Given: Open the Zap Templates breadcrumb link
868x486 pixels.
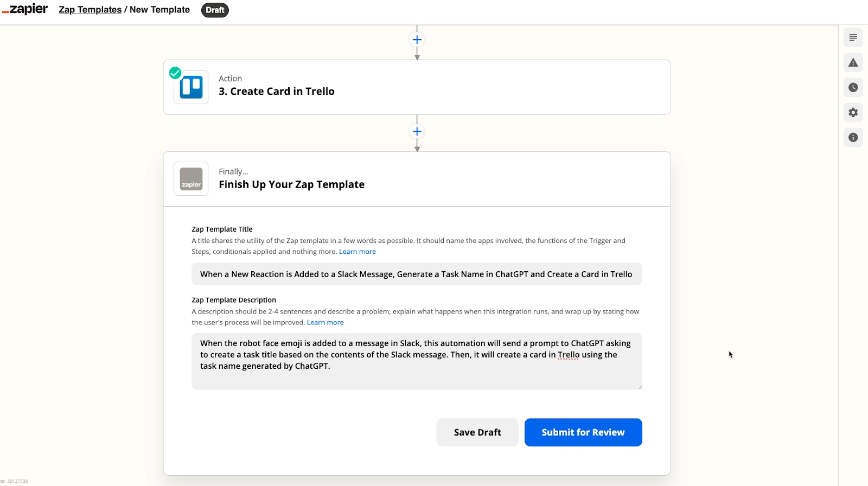Looking at the screenshot, I should point(90,10).
